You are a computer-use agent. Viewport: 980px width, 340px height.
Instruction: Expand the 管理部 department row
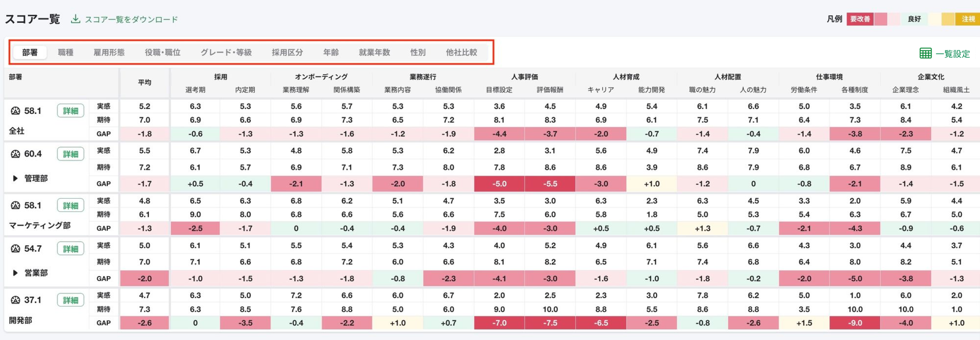pyautogui.click(x=15, y=178)
